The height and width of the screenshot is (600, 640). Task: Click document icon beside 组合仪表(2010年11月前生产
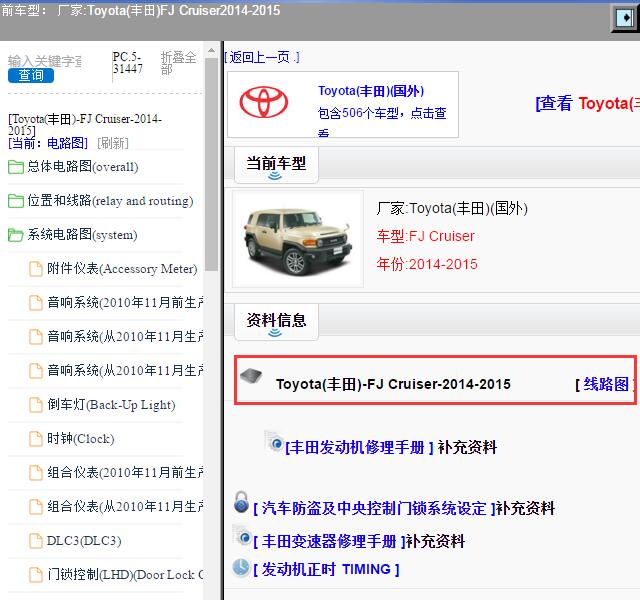tap(36, 473)
